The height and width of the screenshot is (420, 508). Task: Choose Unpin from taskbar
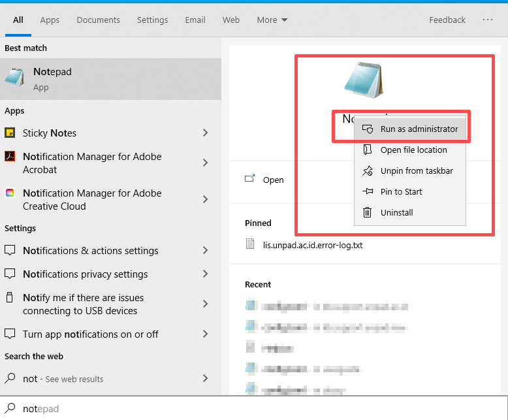pyautogui.click(x=410, y=170)
